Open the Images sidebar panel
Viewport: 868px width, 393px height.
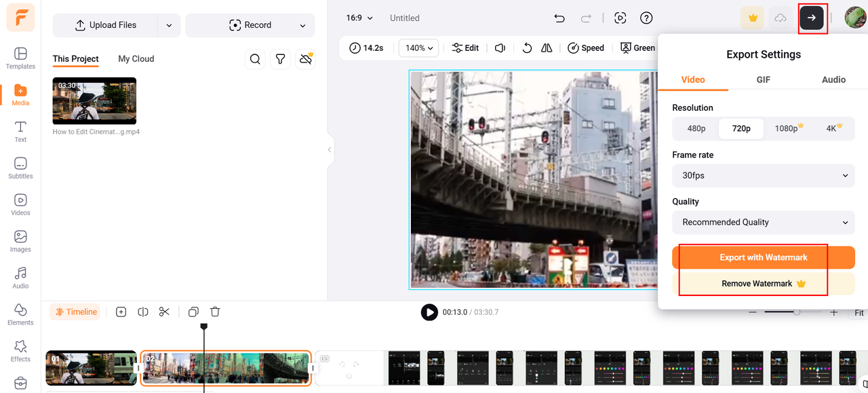pos(20,242)
